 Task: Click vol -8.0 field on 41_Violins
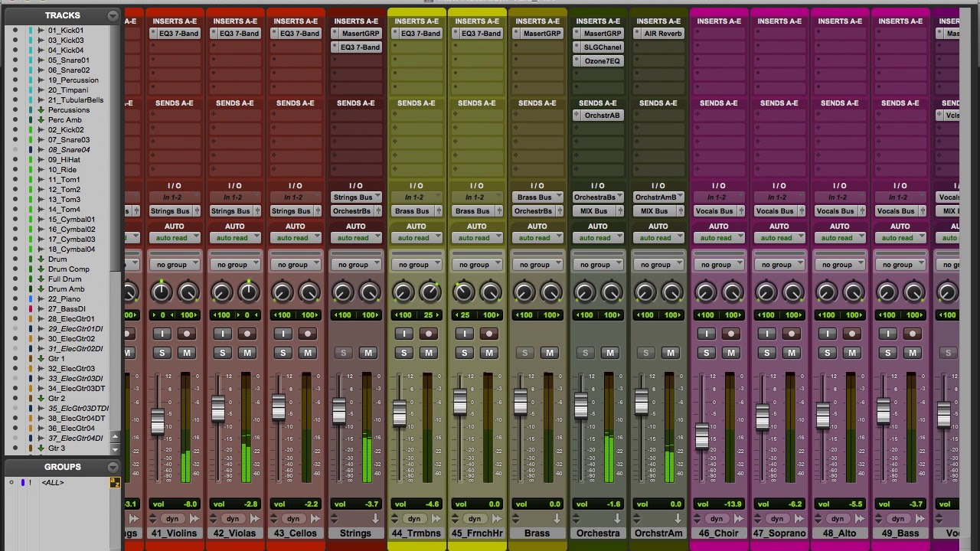pos(174,504)
